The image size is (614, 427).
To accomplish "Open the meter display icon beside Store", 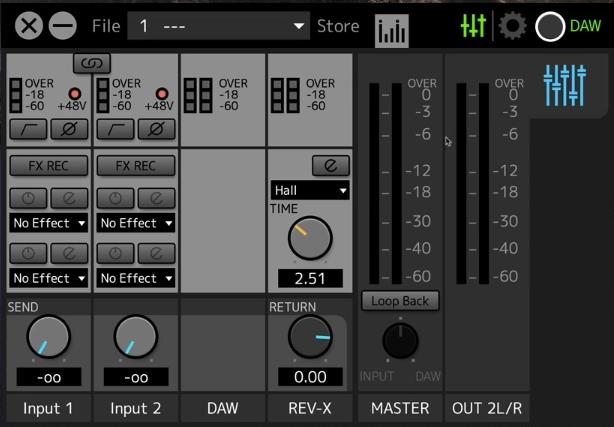I will (x=391, y=30).
